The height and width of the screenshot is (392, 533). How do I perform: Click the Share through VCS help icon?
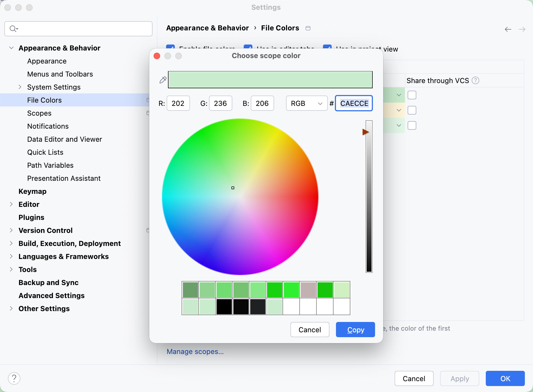click(x=475, y=80)
